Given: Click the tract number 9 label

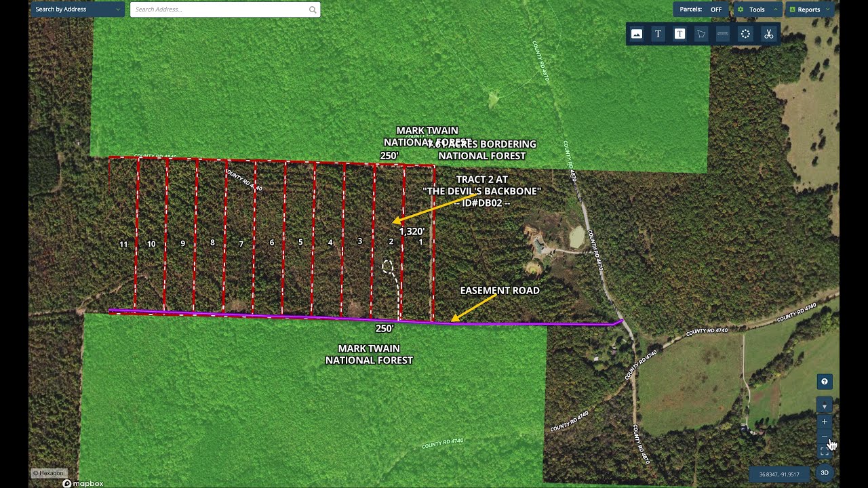Looking at the screenshot, I should 183,243.
